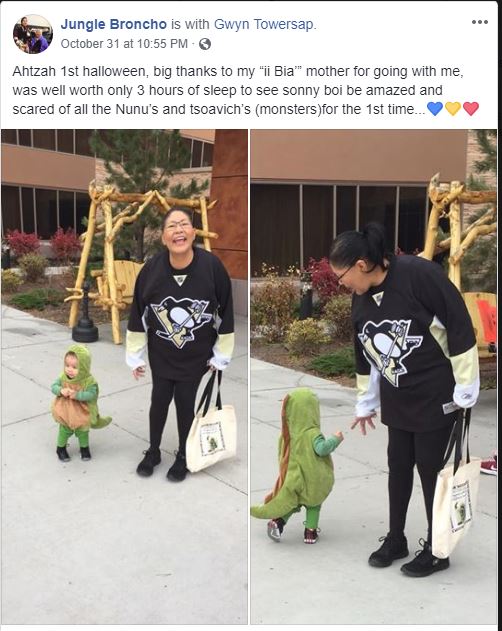Click the yellow heart emoji
This screenshot has width=502, height=631.
point(453,109)
